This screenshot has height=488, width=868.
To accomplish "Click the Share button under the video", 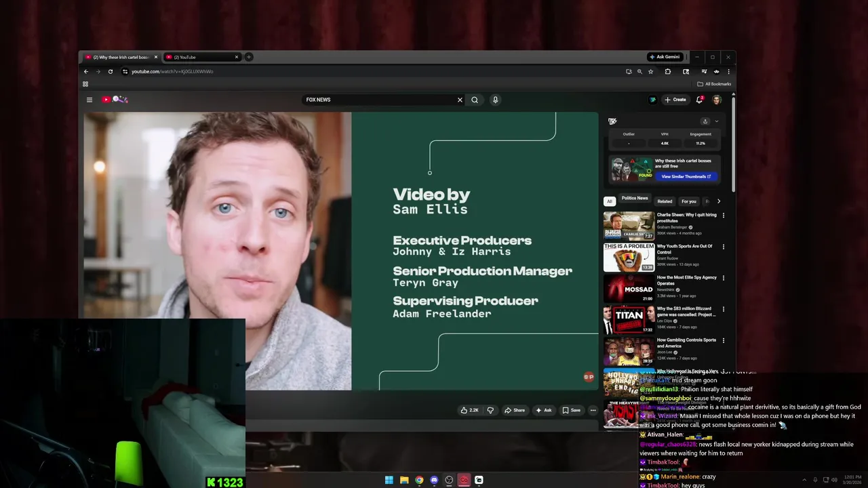I will point(515,410).
